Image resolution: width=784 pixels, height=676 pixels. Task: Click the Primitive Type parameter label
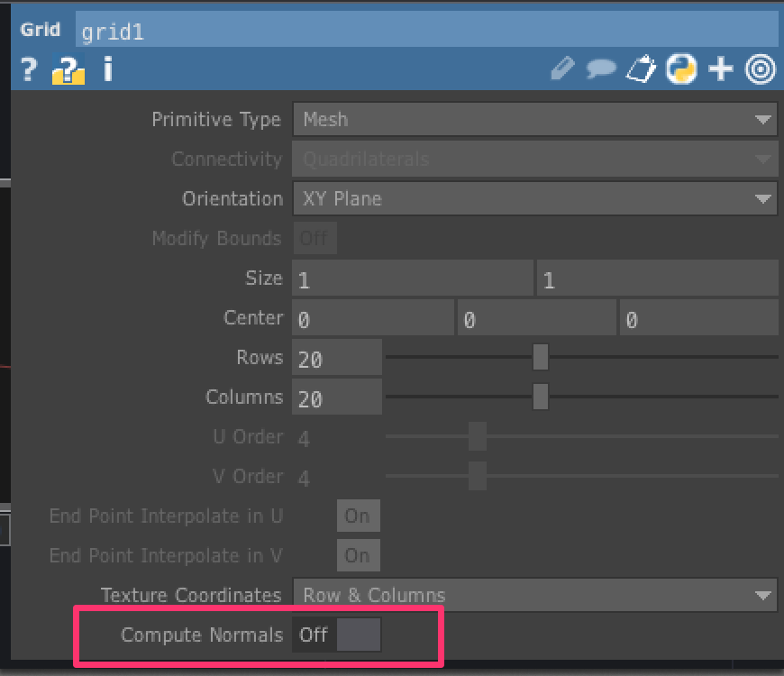click(x=216, y=120)
